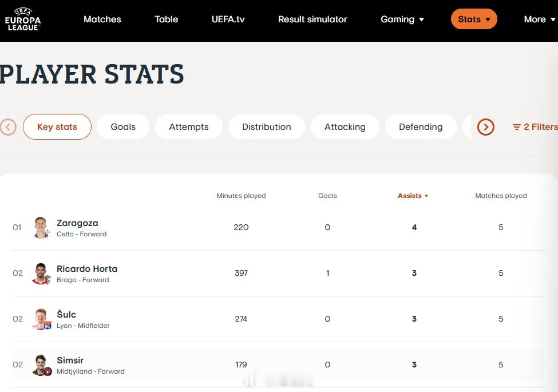Click Šulc's player photo

(42, 319)
